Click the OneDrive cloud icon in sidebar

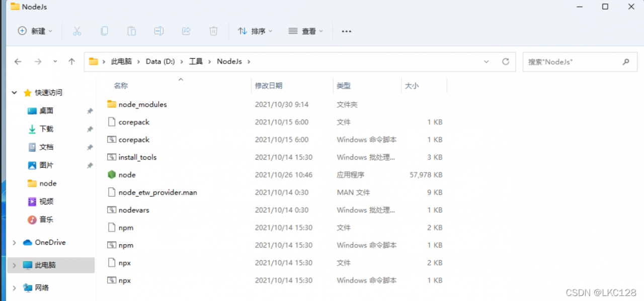point(28,243)
